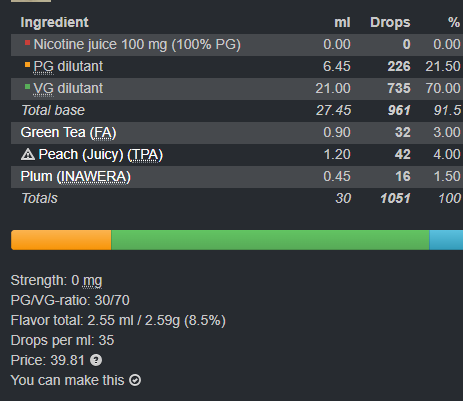Click the Nicotine juice 100 mg row

pyautogui.click(x=237, y=45)
